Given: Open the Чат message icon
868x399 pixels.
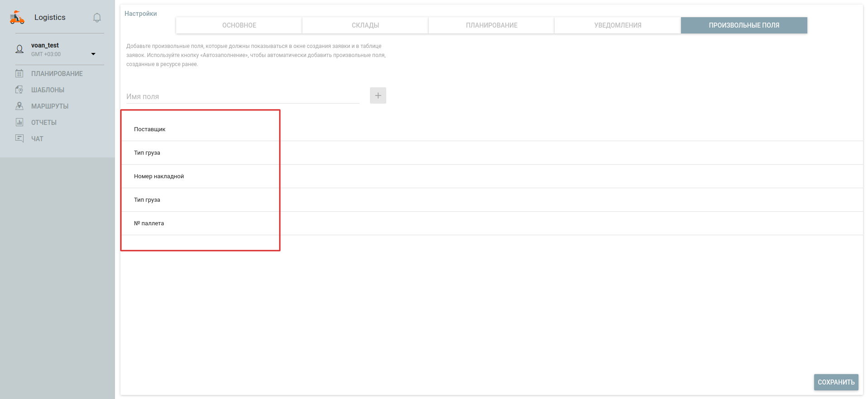Looking at the screenshot, I should [19, 138].
